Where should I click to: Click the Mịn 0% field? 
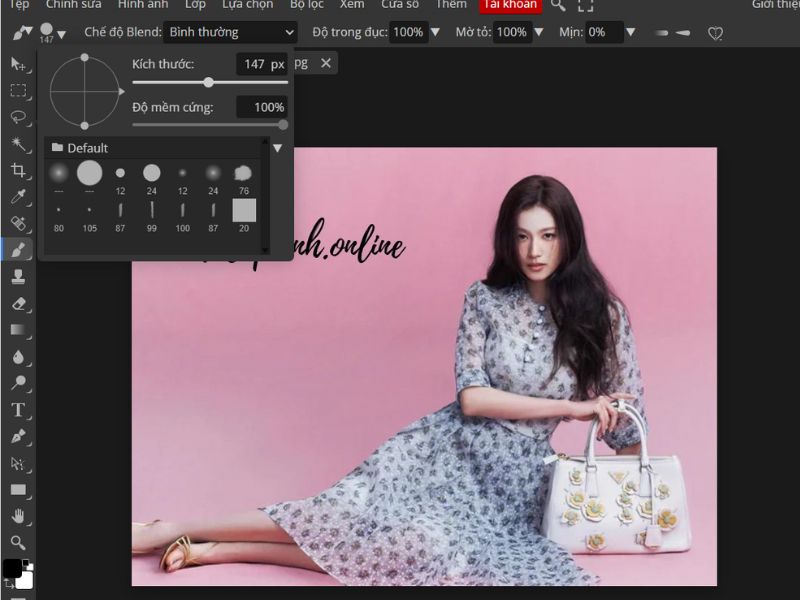(x=604, y=32)
